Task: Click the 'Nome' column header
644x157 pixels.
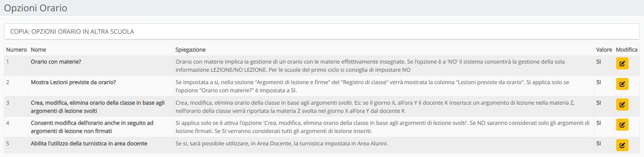Action: pos(38,50)
